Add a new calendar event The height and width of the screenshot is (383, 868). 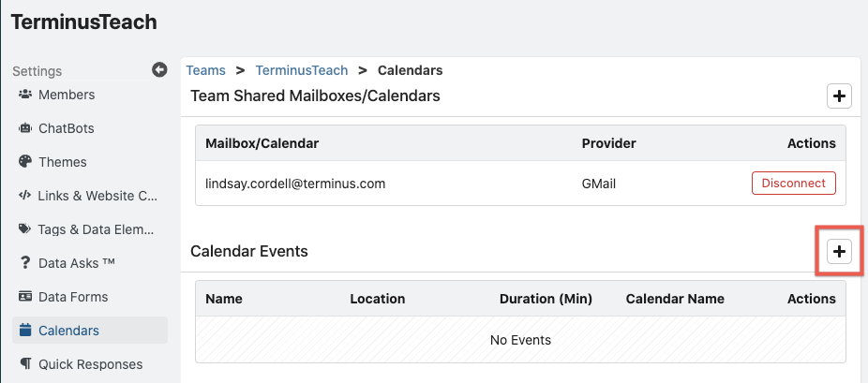[x=839, y=252]
